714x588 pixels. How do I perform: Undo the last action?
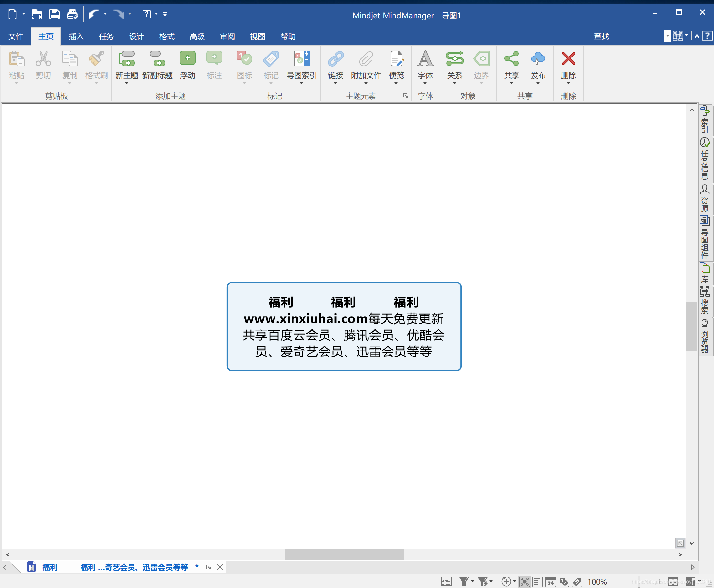94,14
